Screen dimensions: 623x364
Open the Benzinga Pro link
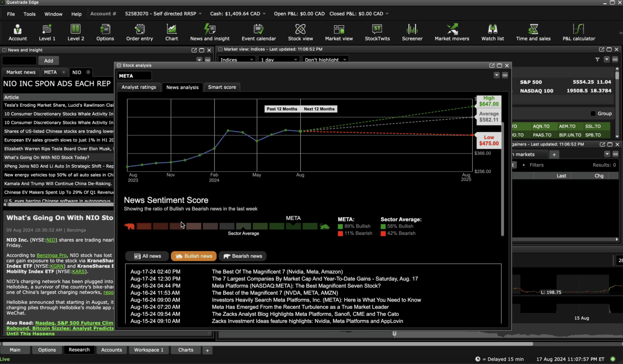(51, 255)
